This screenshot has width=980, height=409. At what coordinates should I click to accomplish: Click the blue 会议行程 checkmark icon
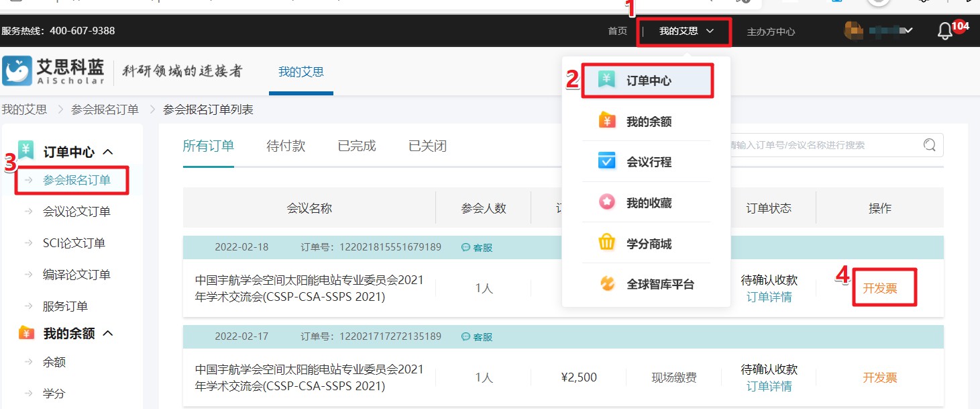(606, 161)
